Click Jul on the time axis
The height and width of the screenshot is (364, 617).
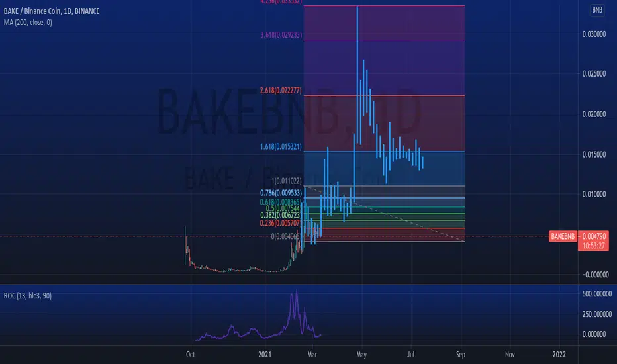tap(411, 355)
